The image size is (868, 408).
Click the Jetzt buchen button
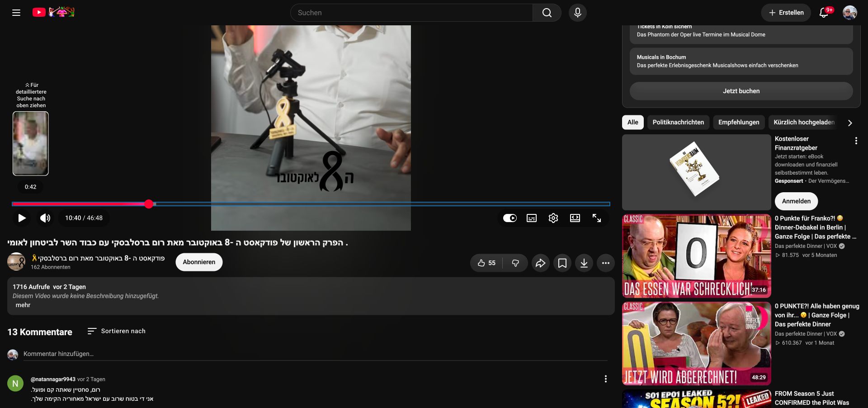click(x=741, y=91)
